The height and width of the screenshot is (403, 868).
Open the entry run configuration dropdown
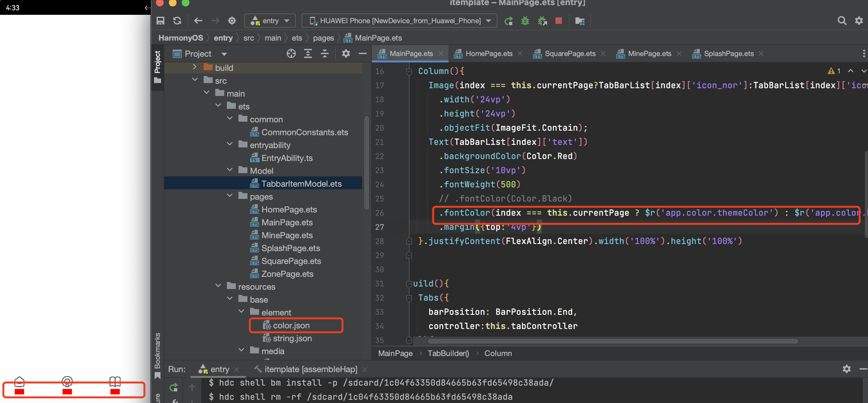(270, 21)
